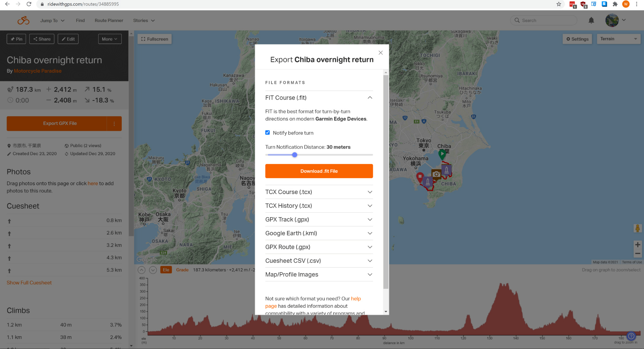Zoom out the map with the minus button
This screenshot has width=644, height=349.
coord(638,253)
